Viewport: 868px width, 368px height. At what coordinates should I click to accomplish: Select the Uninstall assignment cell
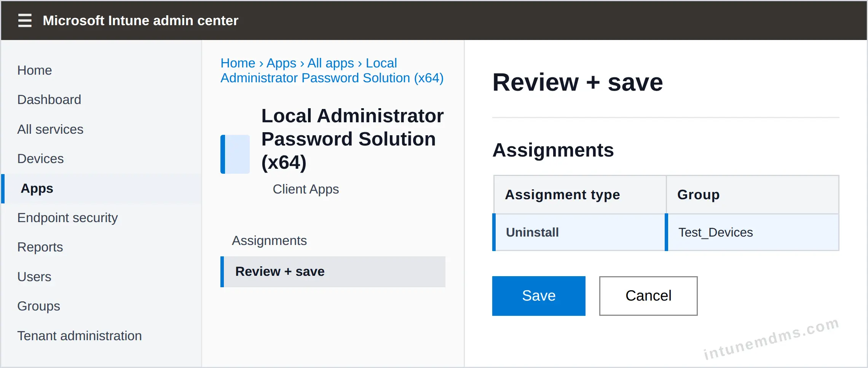[x=579, y=232]
